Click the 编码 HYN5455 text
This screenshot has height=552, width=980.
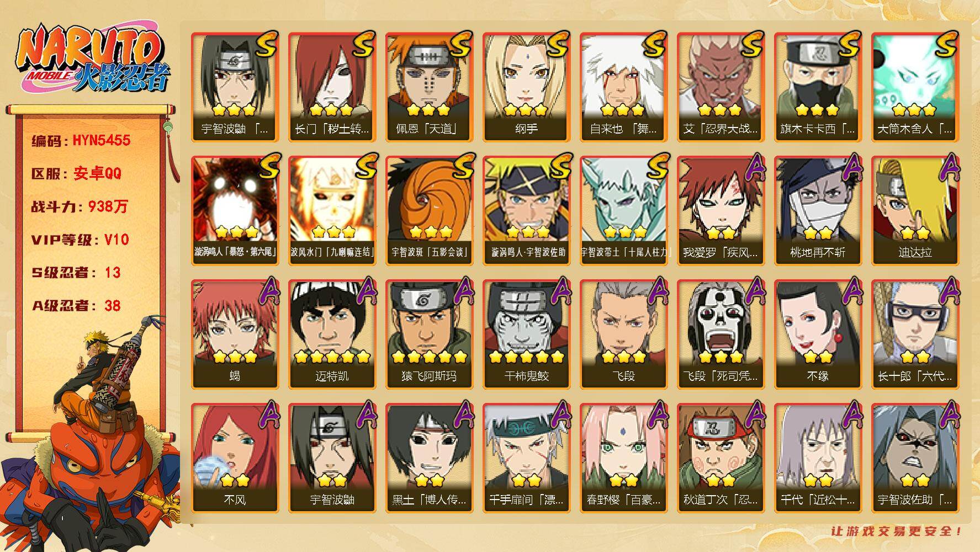(81, 140)
